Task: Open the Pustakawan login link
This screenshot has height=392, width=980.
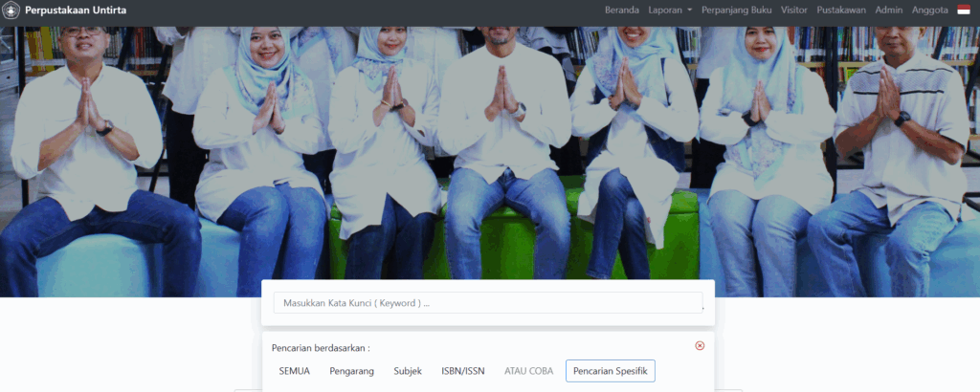Action: point(841,10)
